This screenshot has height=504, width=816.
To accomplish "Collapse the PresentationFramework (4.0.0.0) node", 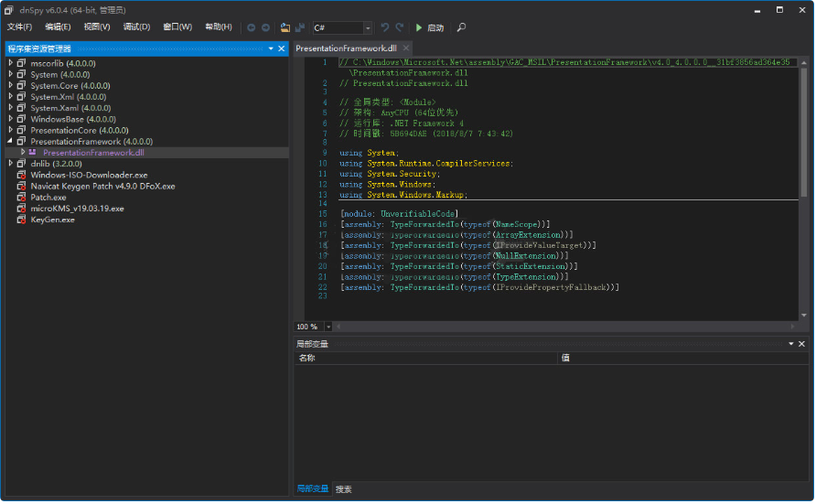I will (10, 141).
